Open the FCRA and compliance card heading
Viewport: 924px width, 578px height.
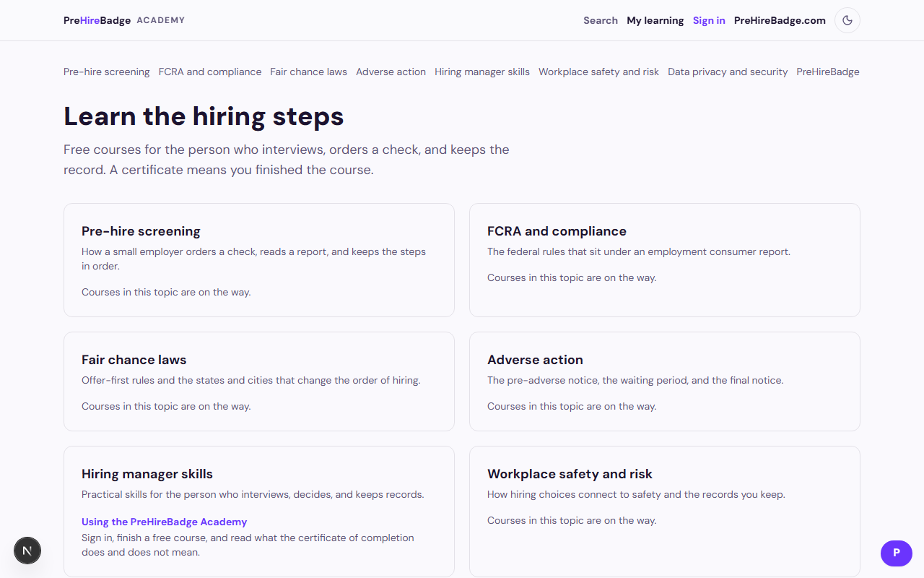coord(557,231)
